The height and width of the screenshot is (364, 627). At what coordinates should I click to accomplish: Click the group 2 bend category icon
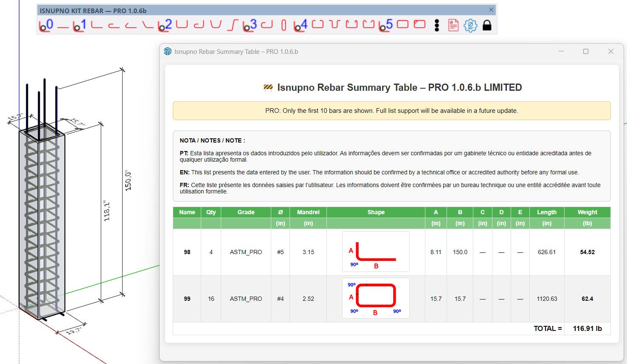point(165,25)
